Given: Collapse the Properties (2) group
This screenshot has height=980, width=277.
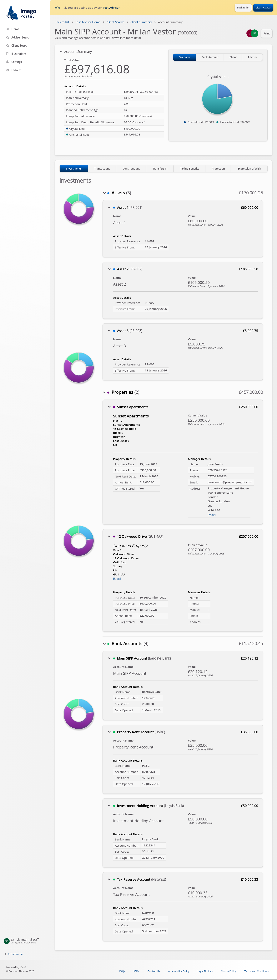Looking at the screenshot, I should [104, 393].
